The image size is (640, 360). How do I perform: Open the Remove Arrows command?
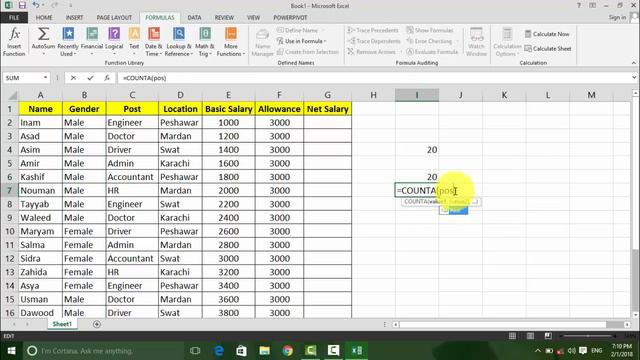click(x=371, y=52)
